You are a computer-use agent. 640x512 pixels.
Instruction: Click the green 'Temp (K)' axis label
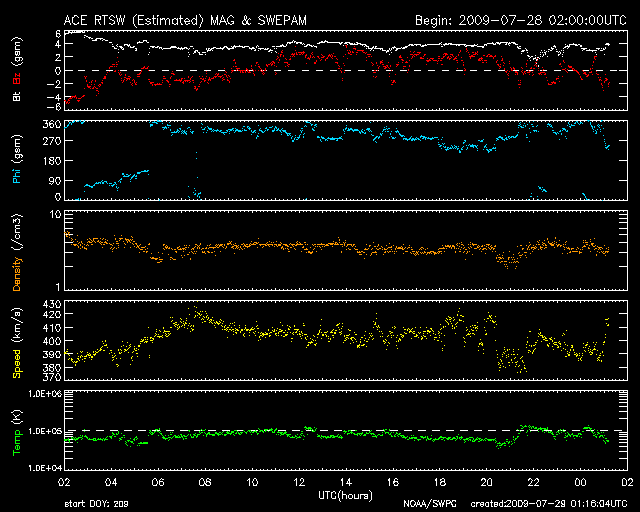(17, 433)
